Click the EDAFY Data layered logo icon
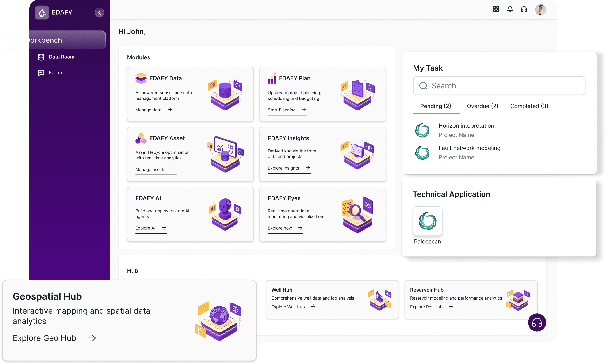Viewport: 609px width, 364px height. pyautogui.click(x=141, y=78)
